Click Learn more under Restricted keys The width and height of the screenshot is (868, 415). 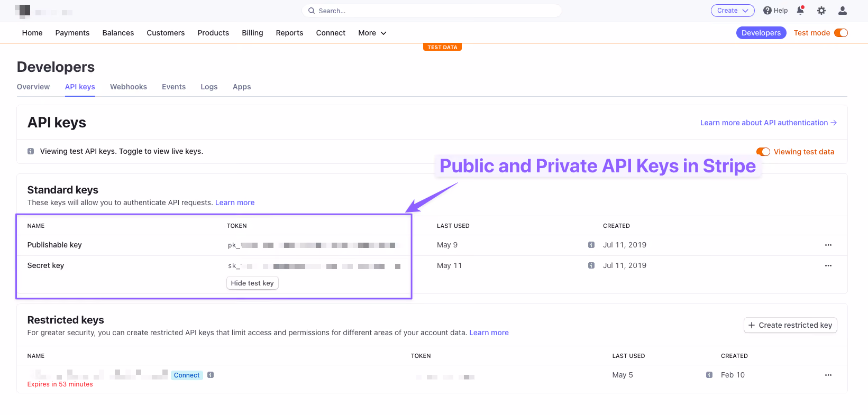tap(489, 333)
